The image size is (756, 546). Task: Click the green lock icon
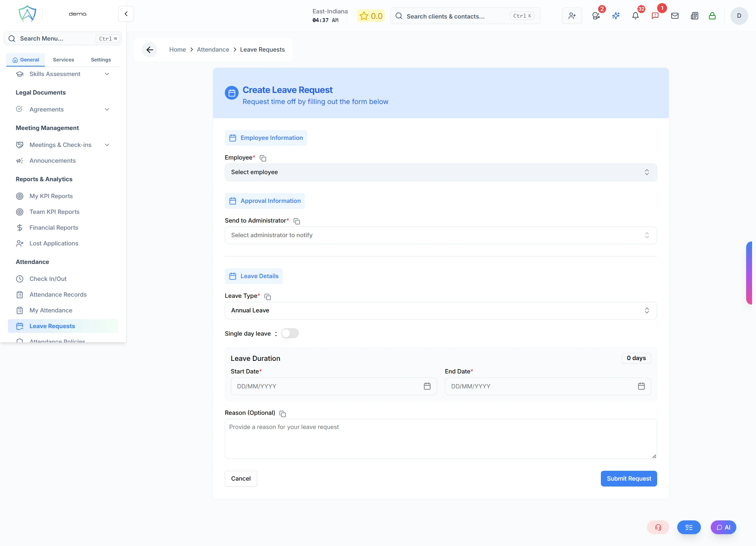(713, 16)
